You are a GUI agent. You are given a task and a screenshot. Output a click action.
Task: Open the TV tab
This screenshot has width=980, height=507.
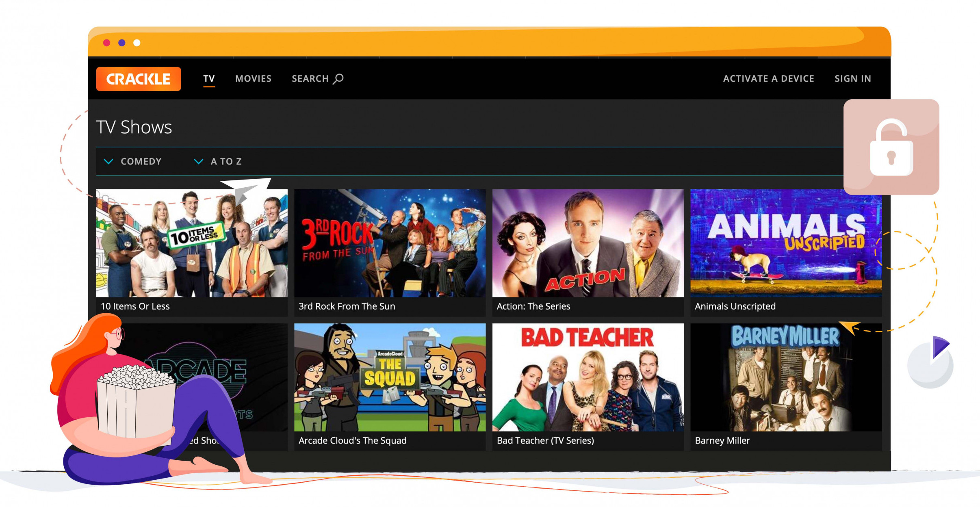(209, 79)
